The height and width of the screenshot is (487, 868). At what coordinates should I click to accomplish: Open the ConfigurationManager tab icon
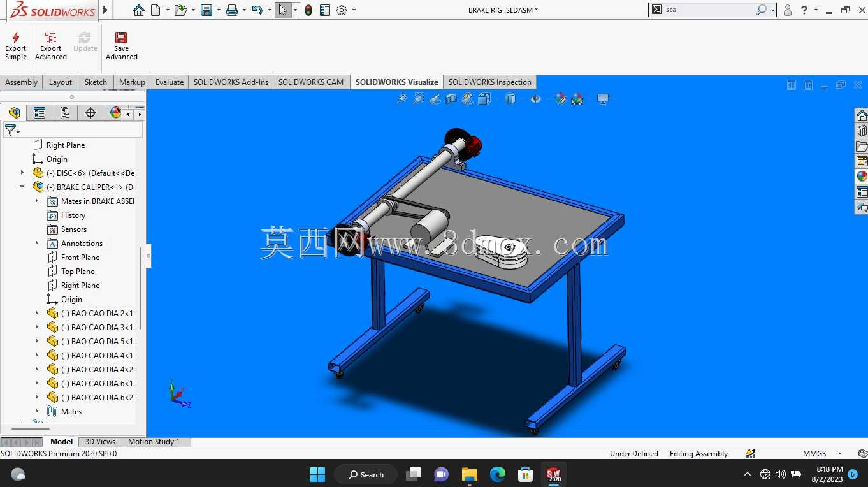[x=65, y=113]
